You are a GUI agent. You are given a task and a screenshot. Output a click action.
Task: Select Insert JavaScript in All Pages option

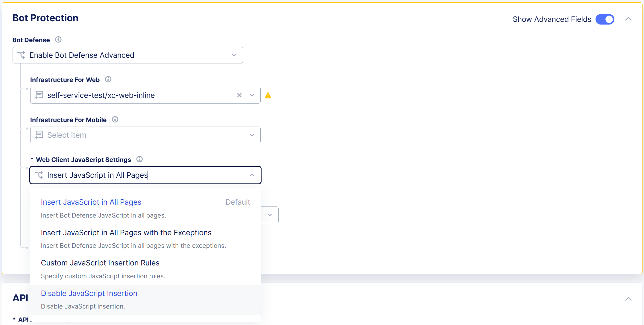91,202
